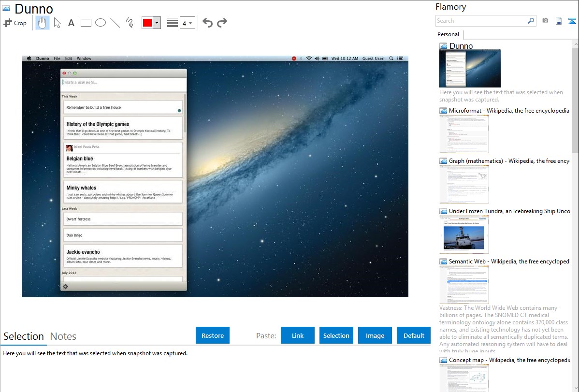Undo the last annotation
This screenshot has height=392, width=579.
[x=207, y=23]
